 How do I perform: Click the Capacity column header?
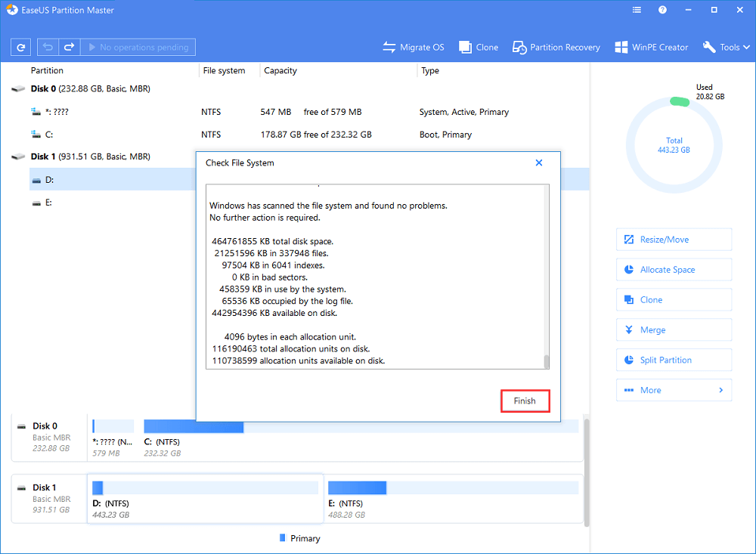(x=280, y=70)
